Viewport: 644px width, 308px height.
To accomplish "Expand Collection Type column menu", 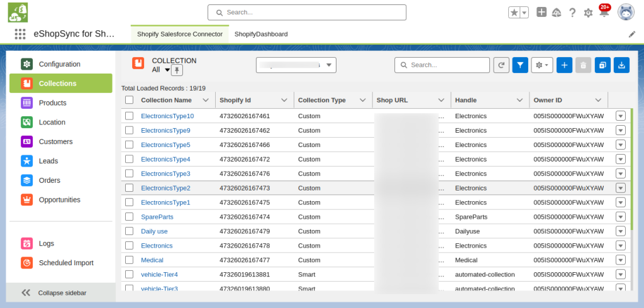I will [x=363, y=100].
